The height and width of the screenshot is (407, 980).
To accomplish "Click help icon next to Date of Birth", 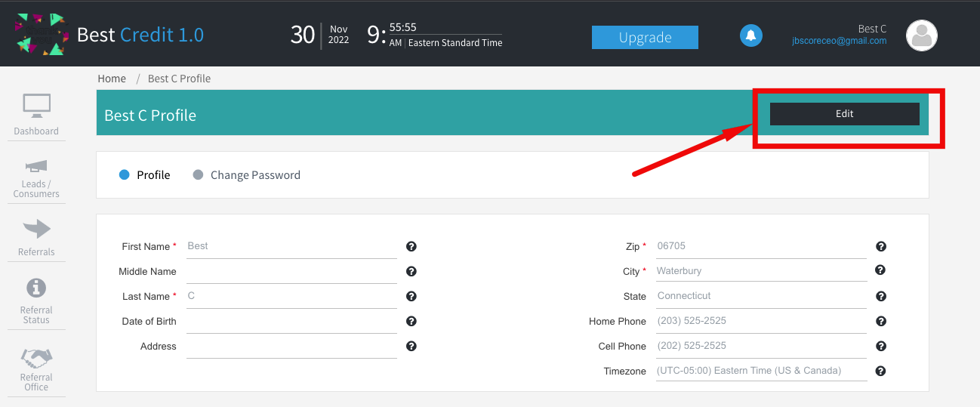I will tap(411, 321).
